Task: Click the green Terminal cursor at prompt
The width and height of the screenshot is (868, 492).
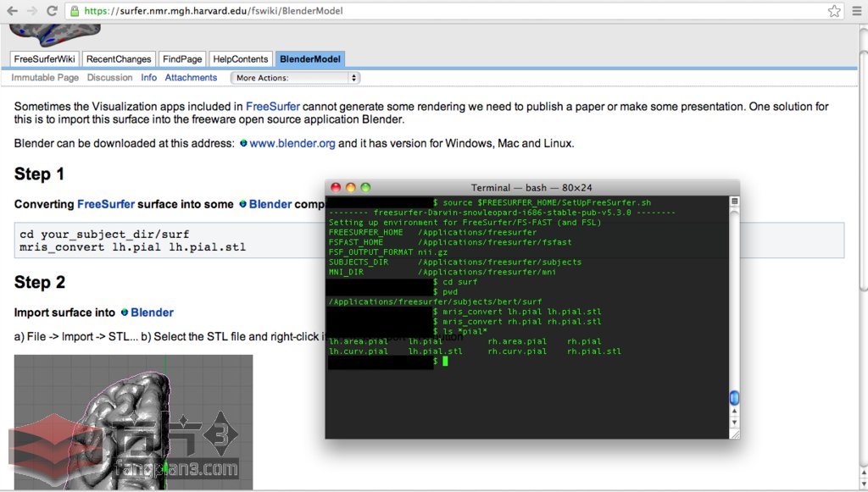Action: [445, 361]
